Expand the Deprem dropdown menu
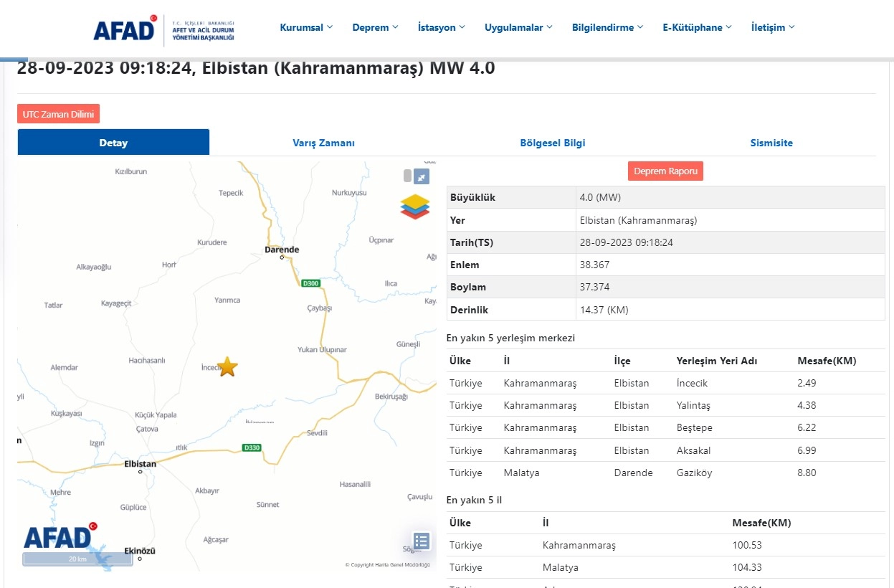Screen dimensions: 894x588 tap(375, 27)
